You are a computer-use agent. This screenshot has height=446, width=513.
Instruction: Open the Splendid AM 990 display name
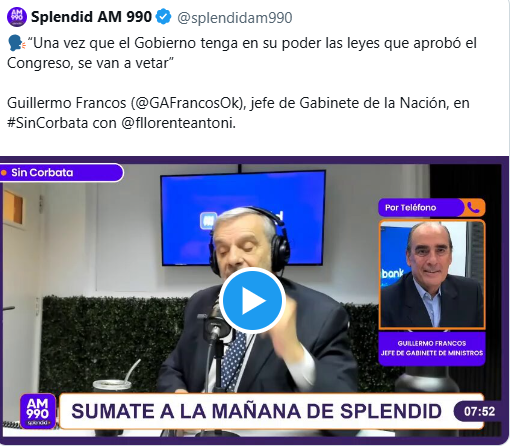pyautogui.click(x=91, y=17)
